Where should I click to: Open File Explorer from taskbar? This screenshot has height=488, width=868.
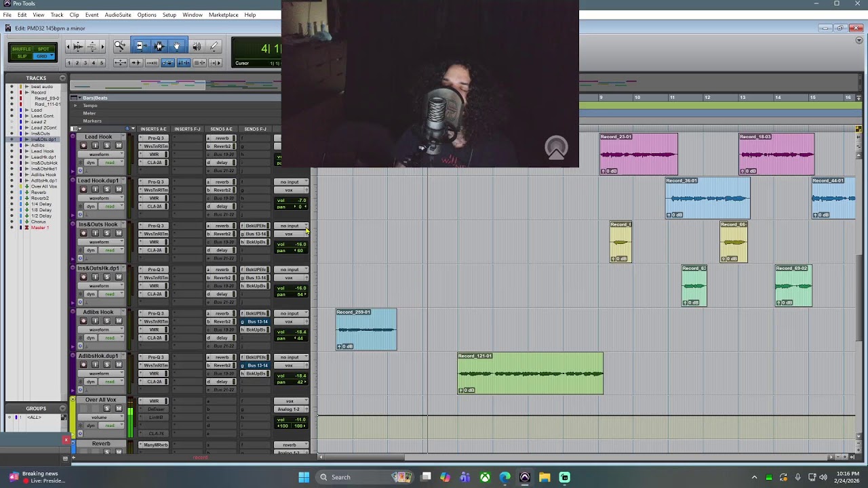point(545,477)
